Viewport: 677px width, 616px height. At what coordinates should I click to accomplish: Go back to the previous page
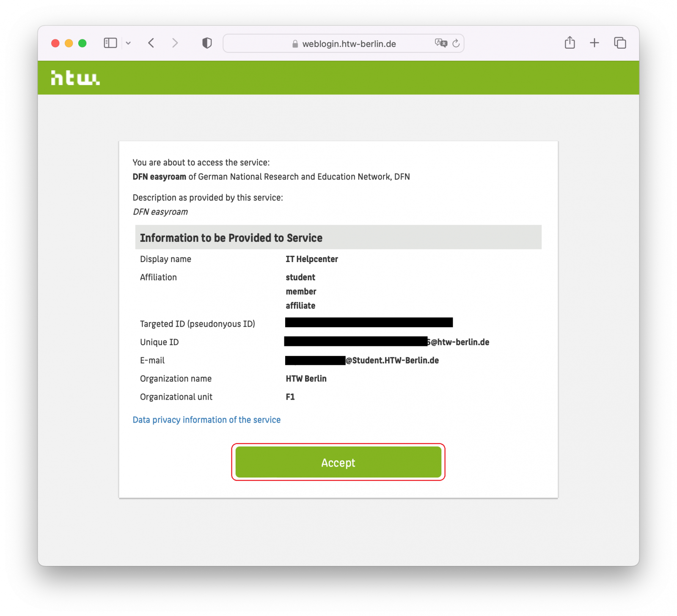click(151, 43)
